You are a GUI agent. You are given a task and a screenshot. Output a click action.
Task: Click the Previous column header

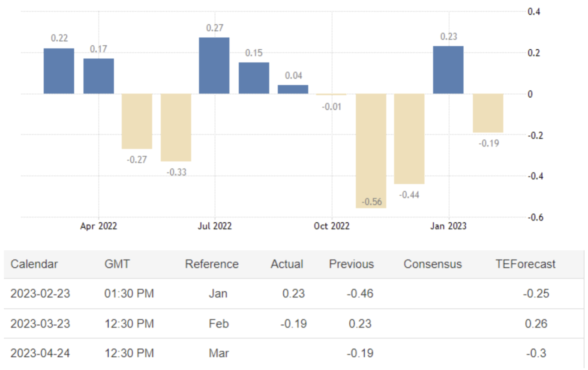[351, 264]
